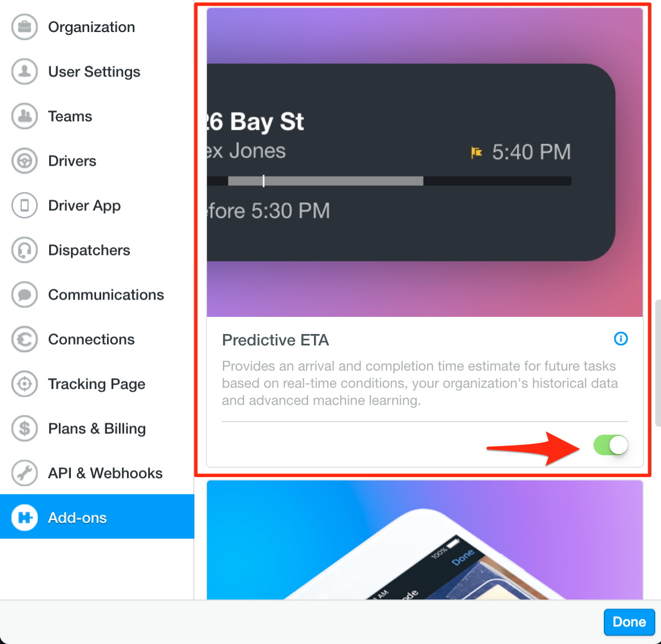
Task: Disable the Predictive ETA toggle
Action: 611,445
